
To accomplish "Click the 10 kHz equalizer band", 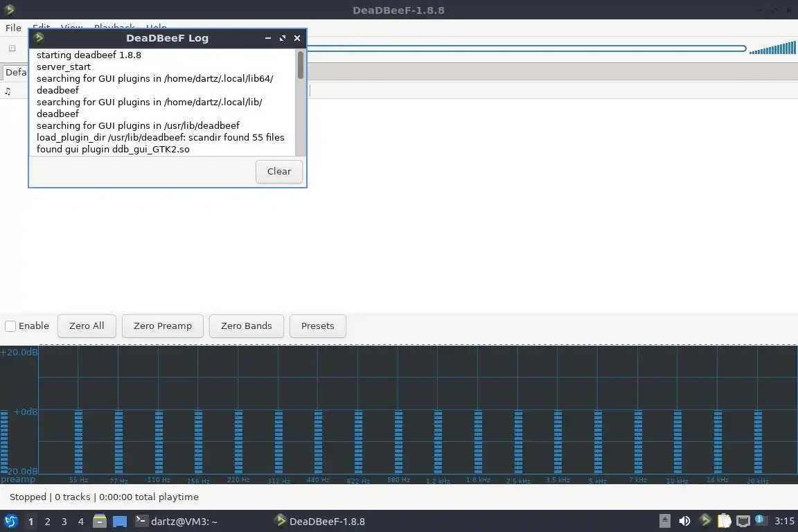I will (678, 442).
